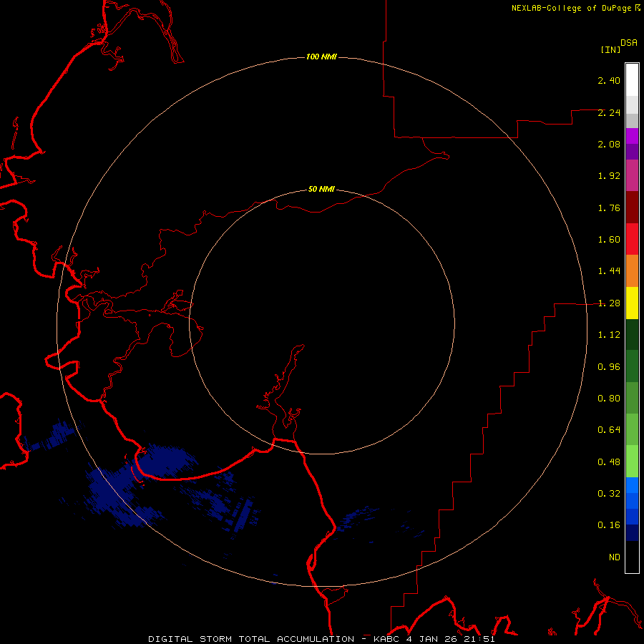Click the 50 NMI range ring label
The height and width of the screenshot is (644, 644).
coord(321,189)
